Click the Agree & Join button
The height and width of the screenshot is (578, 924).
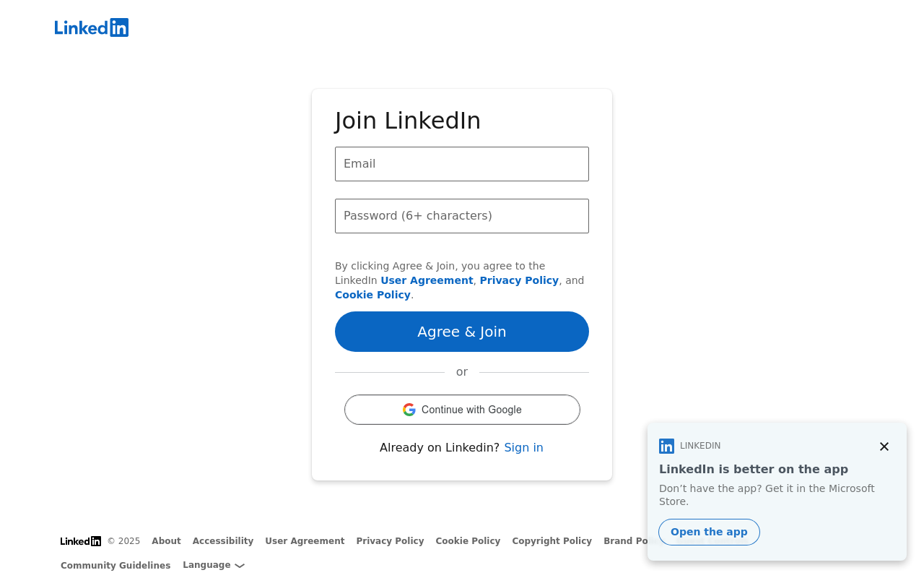pyautogui.click(x=462, y=332)
